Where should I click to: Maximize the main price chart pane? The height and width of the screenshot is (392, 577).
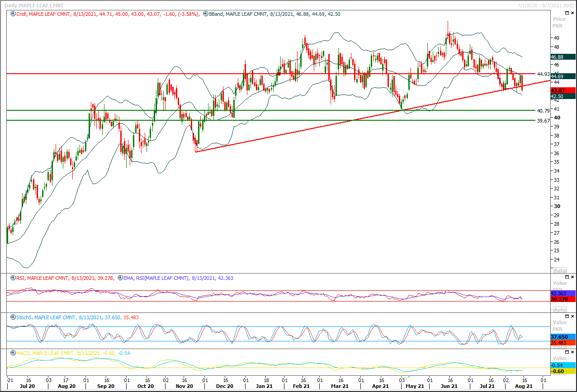[566, 14]
